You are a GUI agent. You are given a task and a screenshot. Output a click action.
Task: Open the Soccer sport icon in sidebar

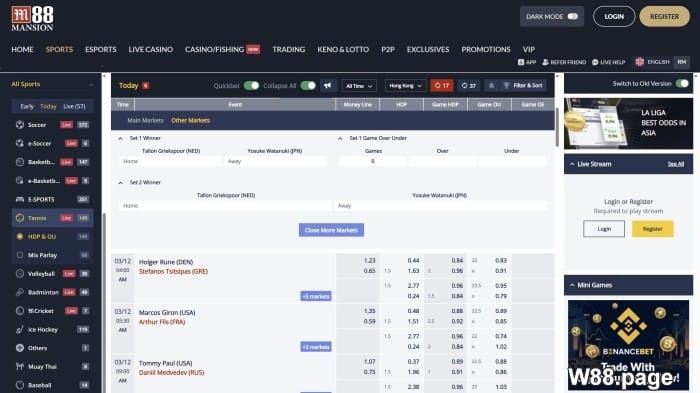(x=20, y=125)
